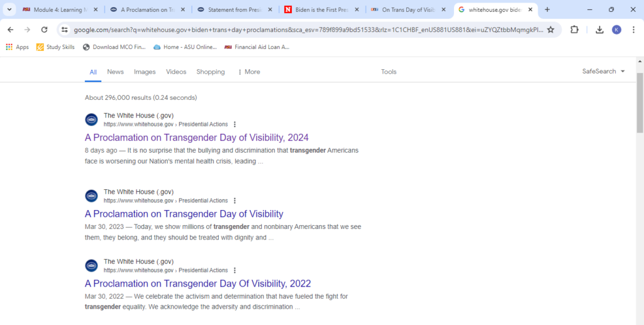Image resolution: width=644 pixels, height=325 pixels.
Task: Open Home - ASU Online bookmark
Action: coord(186,47)
